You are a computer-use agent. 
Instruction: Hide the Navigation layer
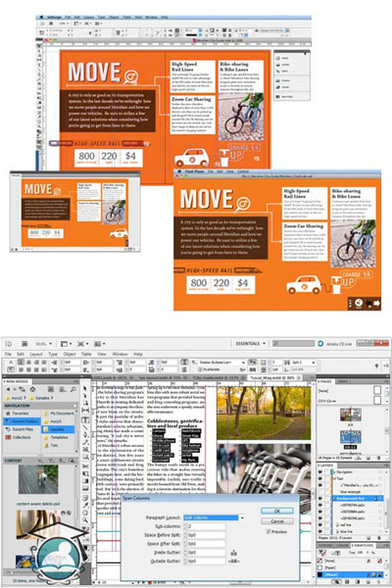(320, 472)
